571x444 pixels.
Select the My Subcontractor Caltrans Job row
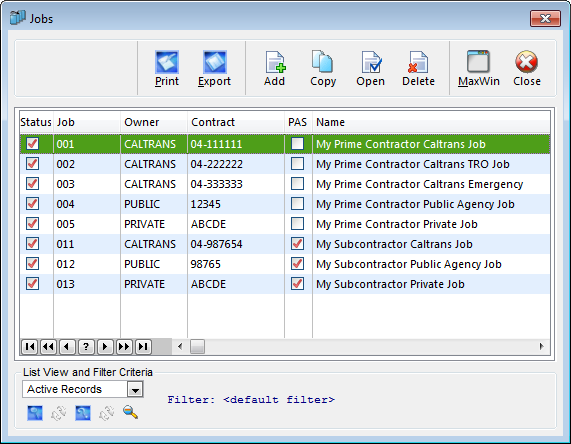285,244
